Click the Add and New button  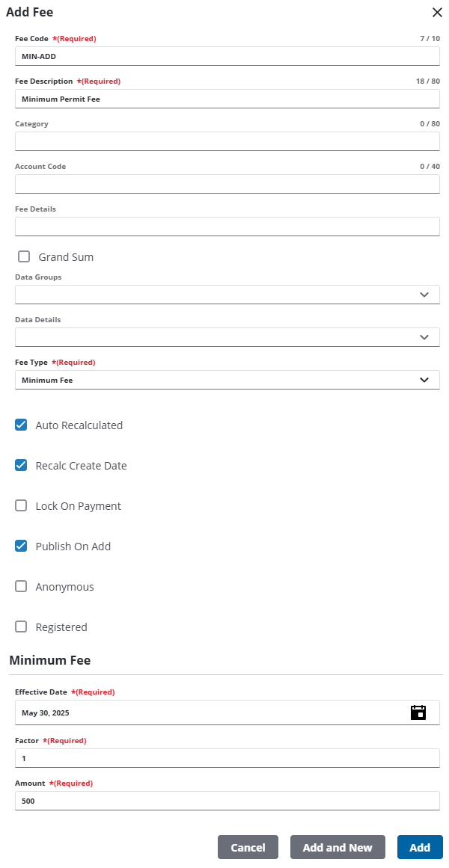[x=337, y=847]
